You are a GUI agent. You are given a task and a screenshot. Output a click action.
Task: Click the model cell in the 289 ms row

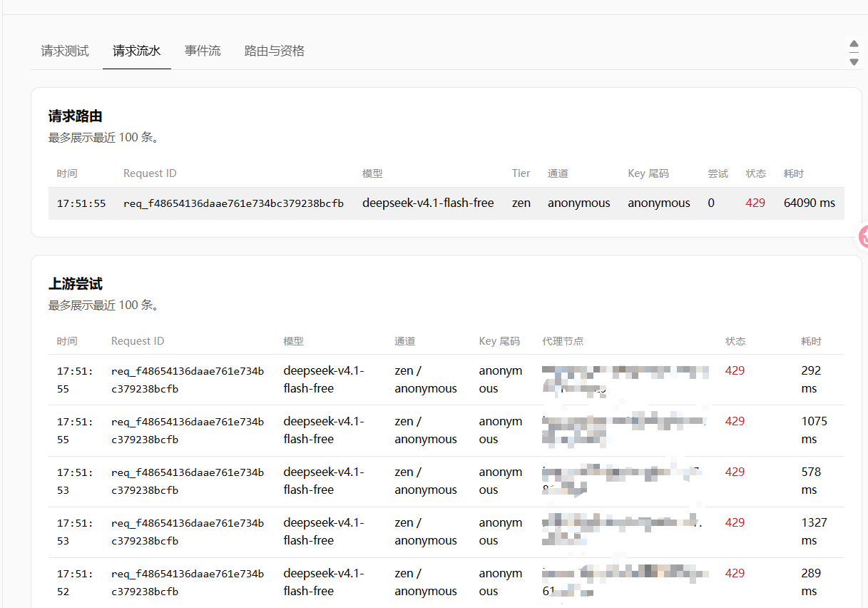324,582
